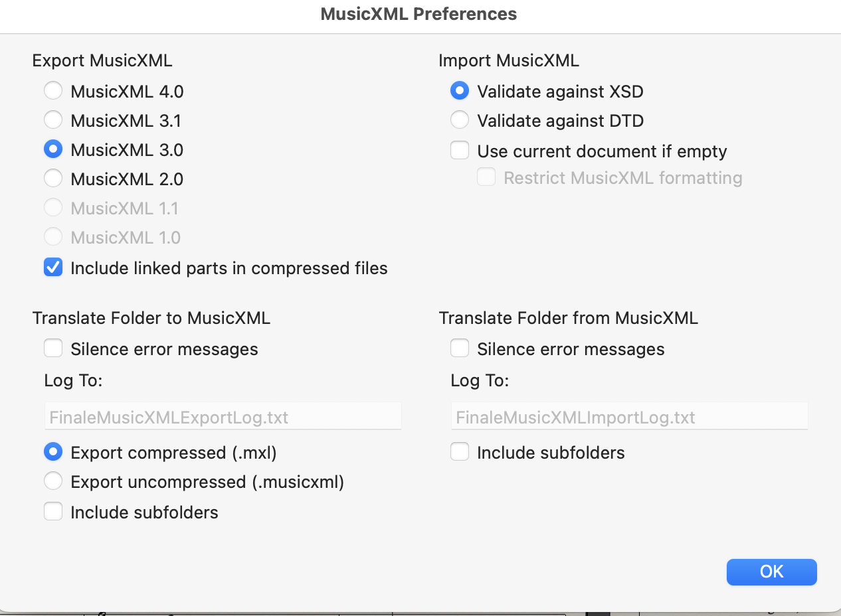Pick MusicXML 2.0 as export format
This screenshot has width=841, height=616.
53,179
